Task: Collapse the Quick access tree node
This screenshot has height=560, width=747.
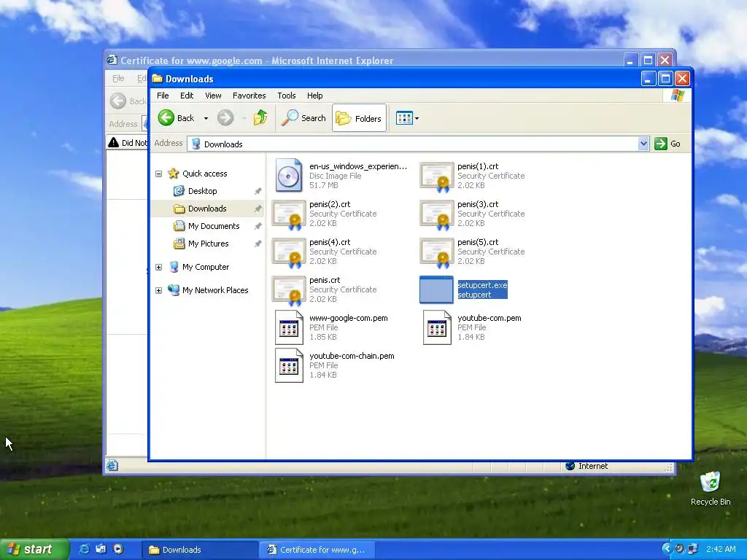Action: (158, 174)
